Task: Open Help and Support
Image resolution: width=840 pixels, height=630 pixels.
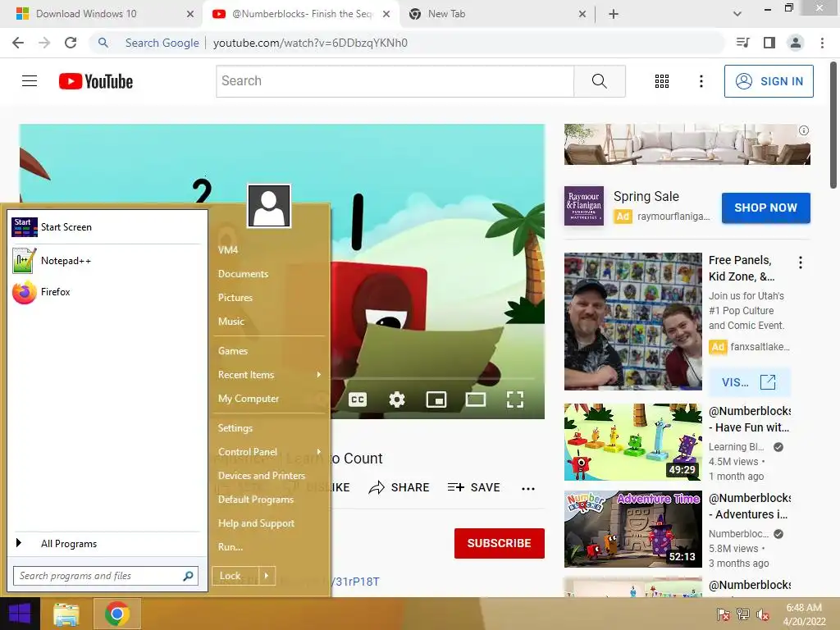Action: point(256,523)
